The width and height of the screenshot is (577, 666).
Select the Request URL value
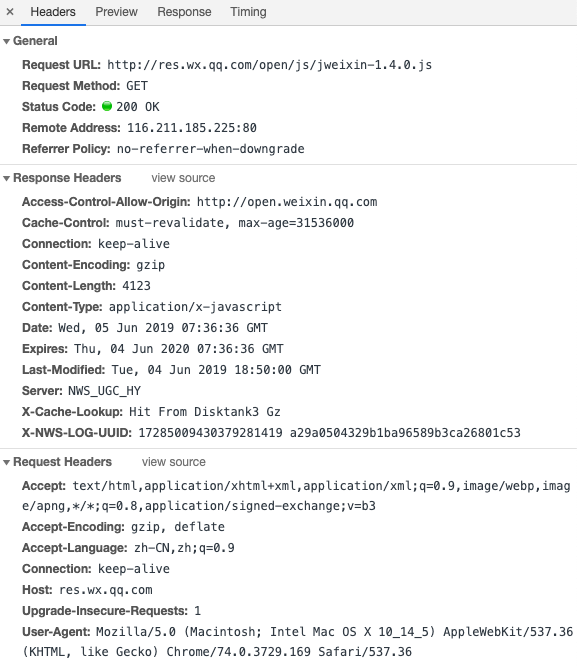click(269, 65)
